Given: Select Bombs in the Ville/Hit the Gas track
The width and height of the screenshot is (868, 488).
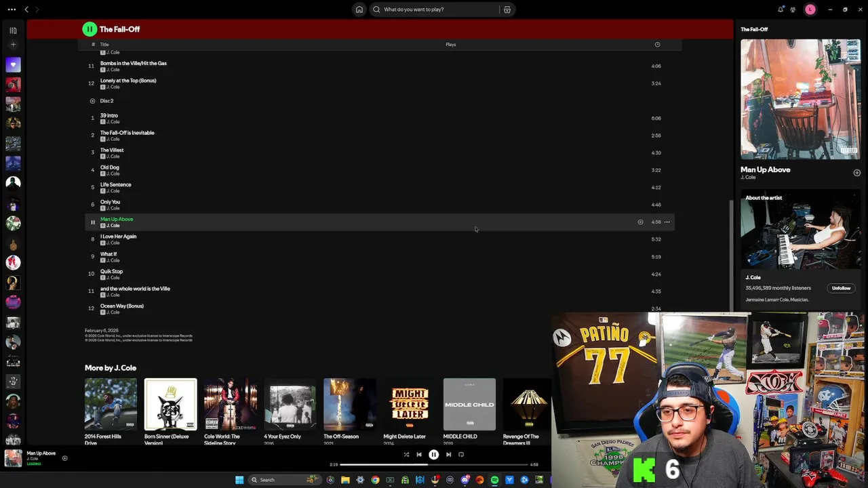Looking at the screenshot, I should tap(134, 64).
